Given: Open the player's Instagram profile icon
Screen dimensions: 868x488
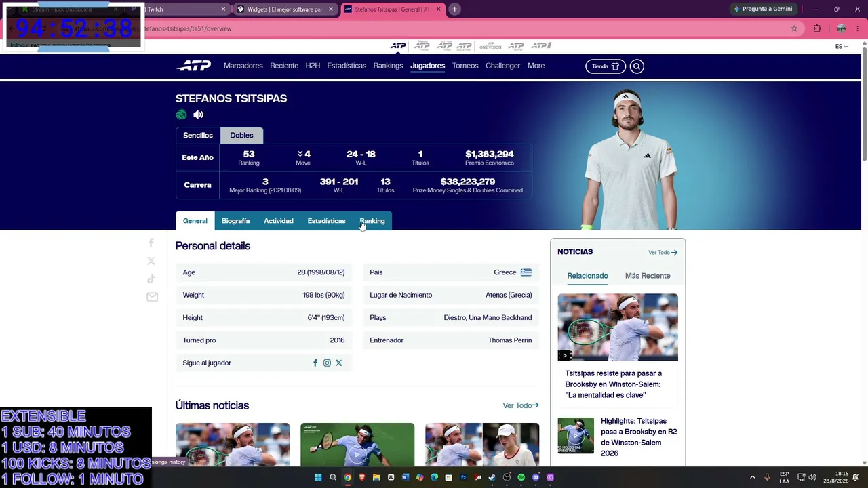Looking at the screenshot, I should pos(327,363).
